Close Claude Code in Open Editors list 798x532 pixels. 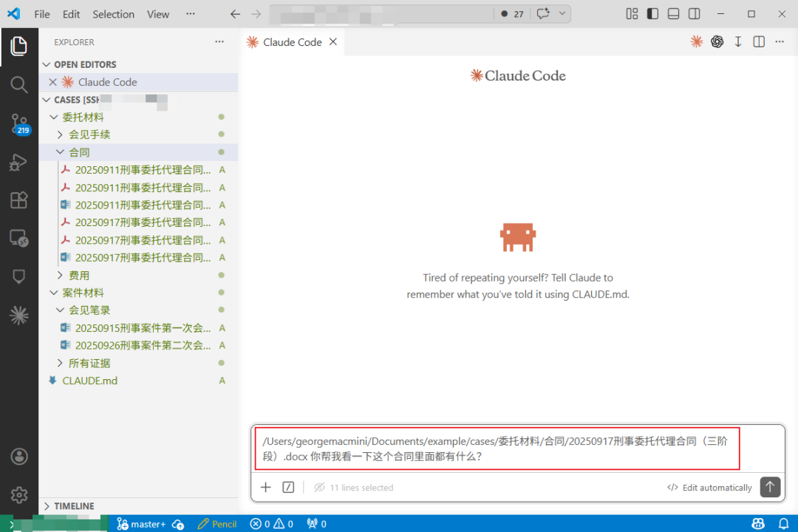pos(52,82)
